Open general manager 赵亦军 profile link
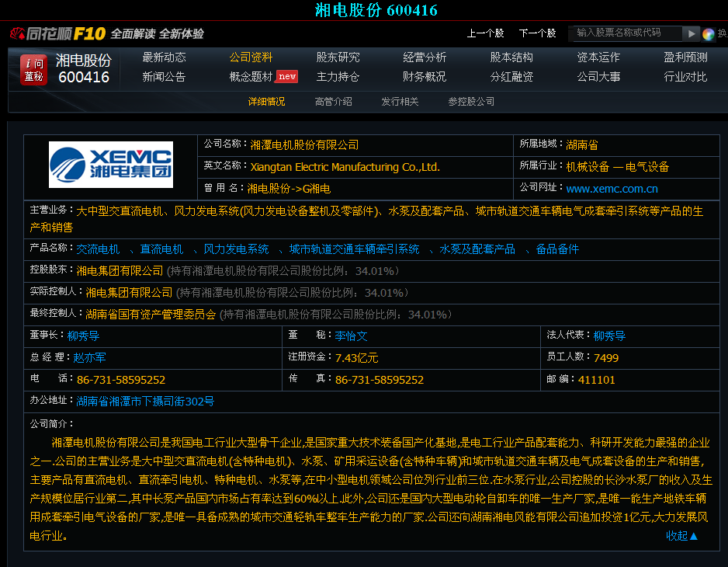Image resolution: width=728 pixels, height=567 pixels. tap(89, 358)
